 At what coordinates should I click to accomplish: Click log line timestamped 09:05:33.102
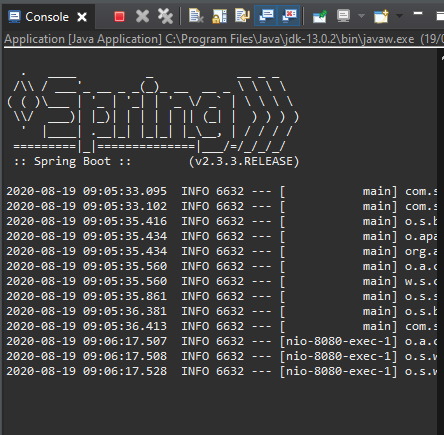[222, 206]
